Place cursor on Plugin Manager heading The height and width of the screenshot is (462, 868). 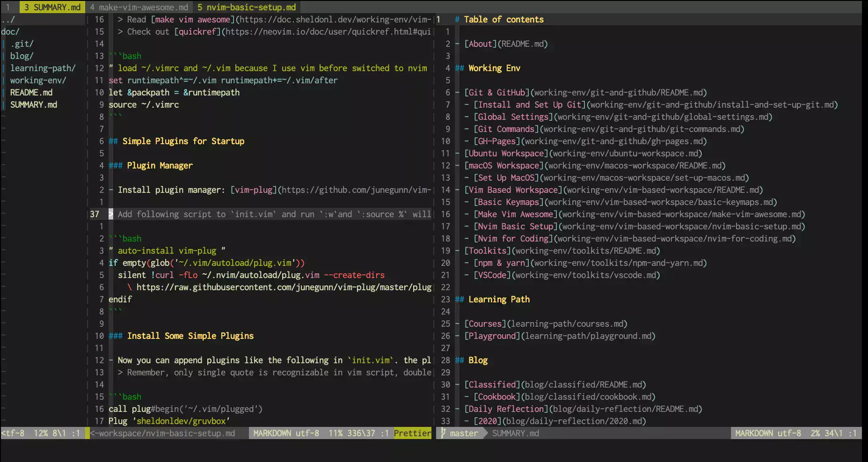coord(160,165)
